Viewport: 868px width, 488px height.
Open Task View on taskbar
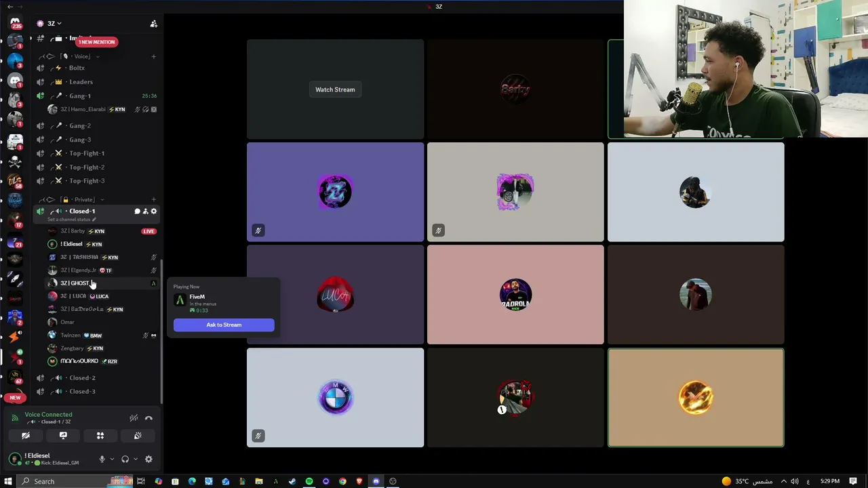tap(141, 481)
